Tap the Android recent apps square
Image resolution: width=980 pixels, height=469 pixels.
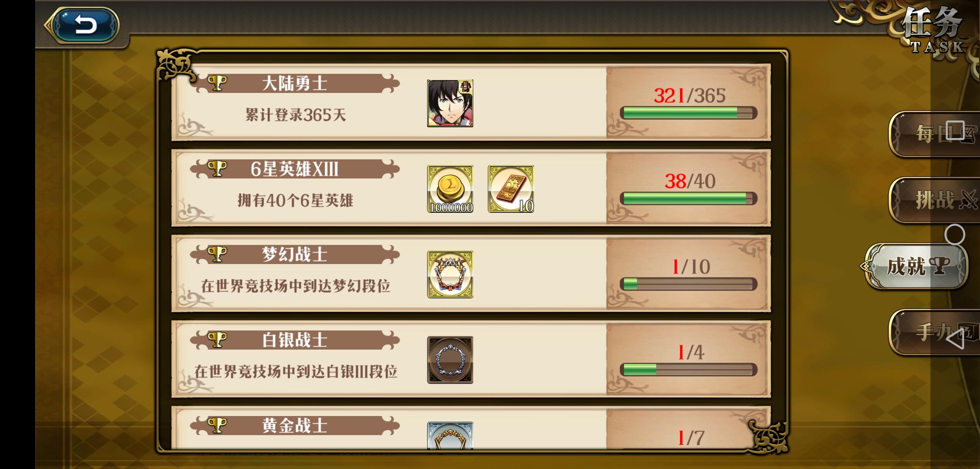[x=955, y=130]
